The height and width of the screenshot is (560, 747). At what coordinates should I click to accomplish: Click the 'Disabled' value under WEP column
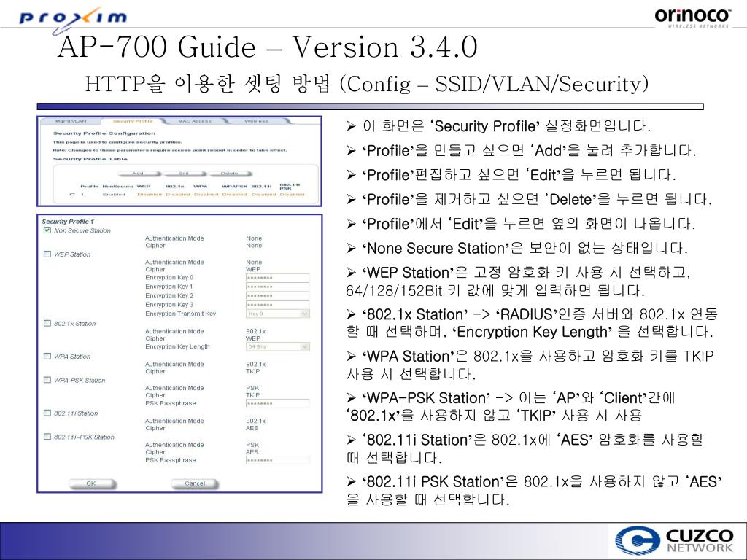coord(149,195)
